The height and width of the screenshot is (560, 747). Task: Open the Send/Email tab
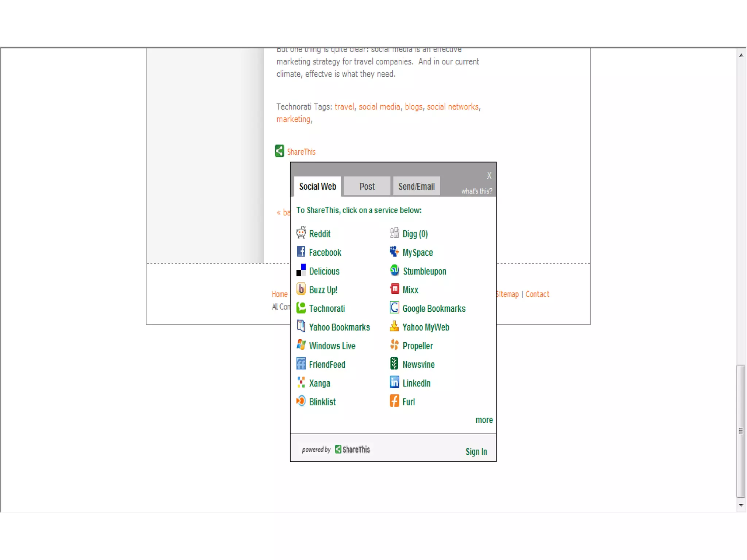(417, 186)
